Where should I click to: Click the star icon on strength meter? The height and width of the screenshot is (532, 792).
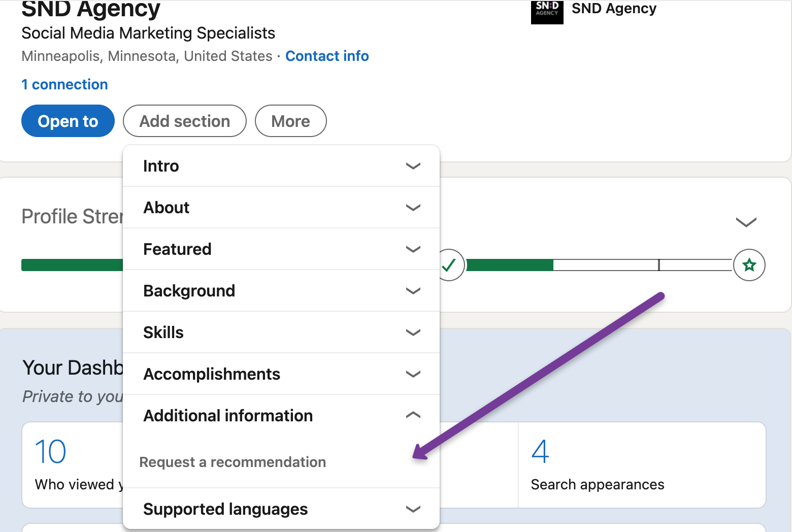click(749, 265)
